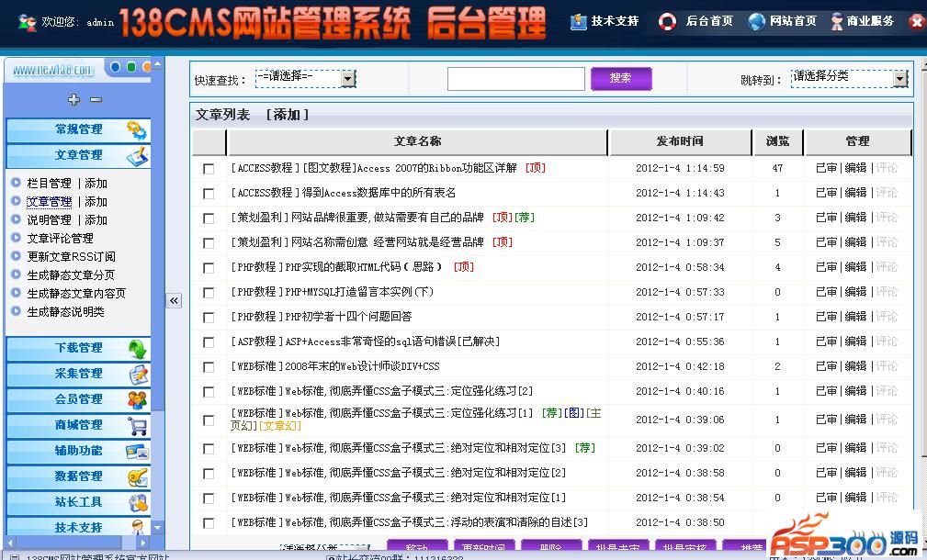Open 后台首页 lifebuoy icon
Viewport: 927px width, 560px height.
coord(668,22)
